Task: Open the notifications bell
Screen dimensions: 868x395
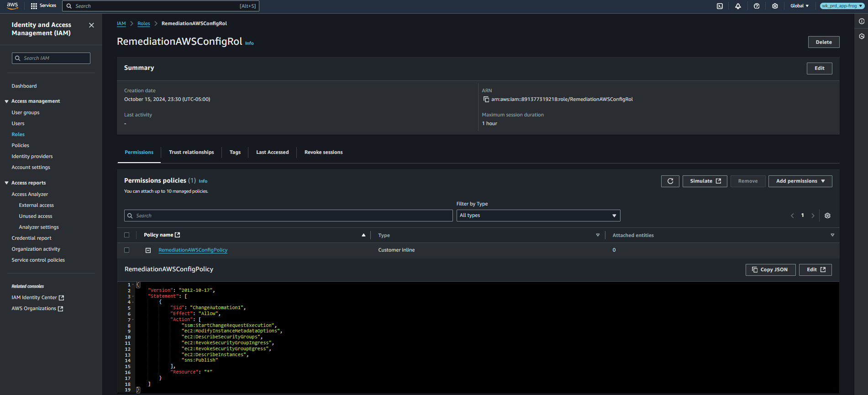Action: [738, 6]
